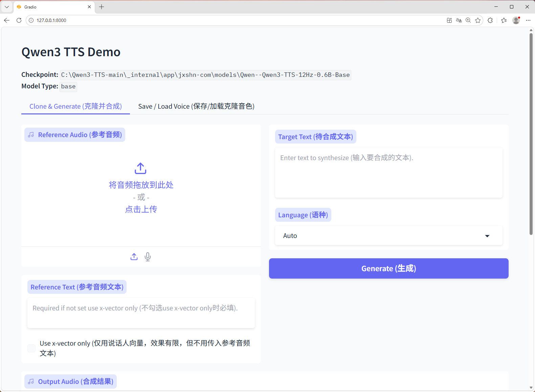535x392 pixels.
Task: Open the browser extensions icon
Action: pyautogui.click(x=490, y=20)
